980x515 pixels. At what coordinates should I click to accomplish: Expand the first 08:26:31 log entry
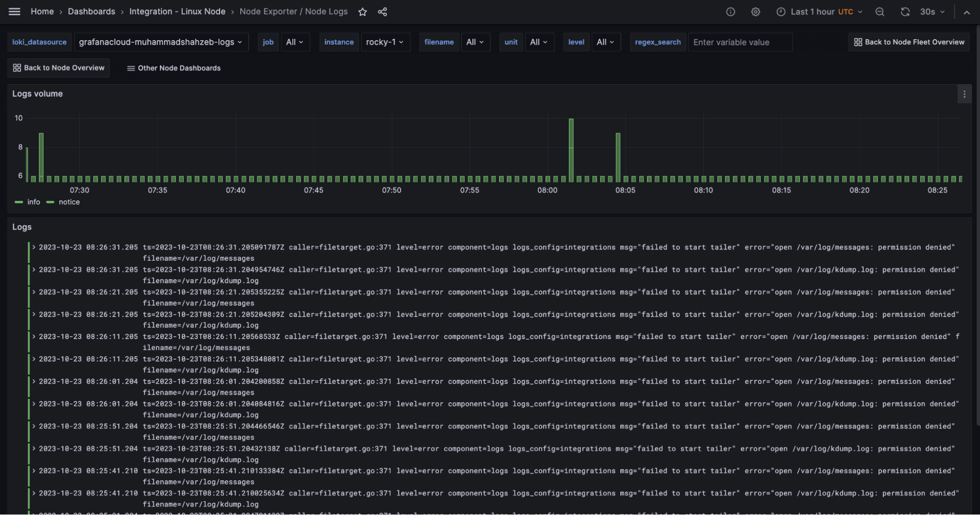pos(33,247)
